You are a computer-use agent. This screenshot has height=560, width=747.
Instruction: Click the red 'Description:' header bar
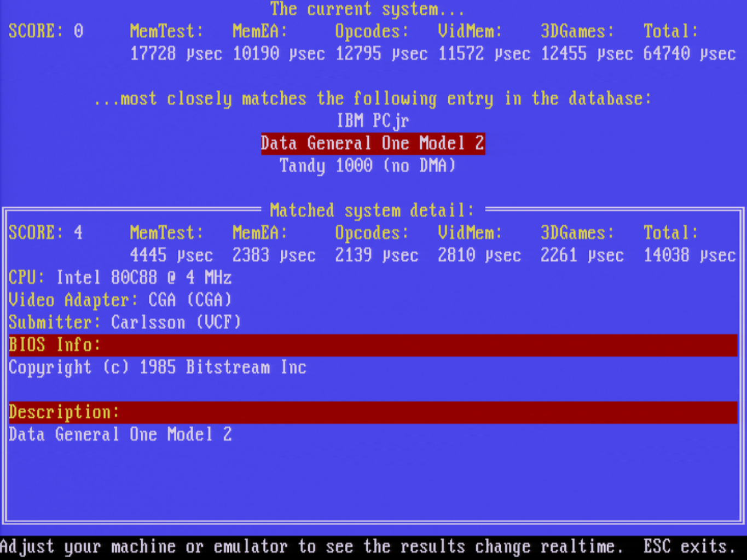click(x=373, y=412)
